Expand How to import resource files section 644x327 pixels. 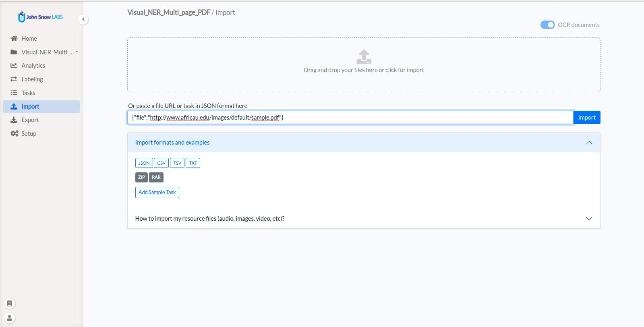[x=589, y=219]
